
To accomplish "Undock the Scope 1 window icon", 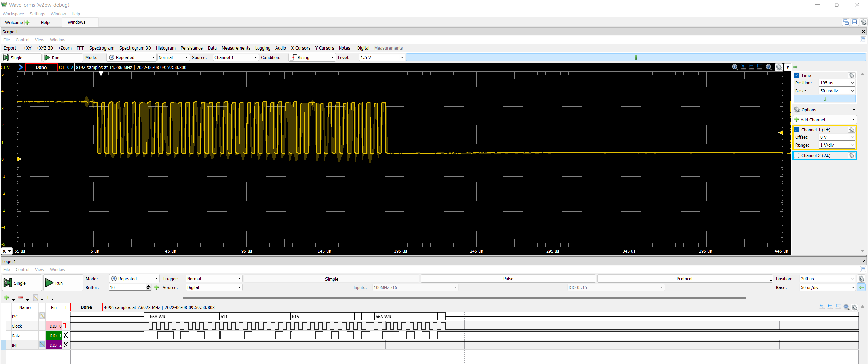I will [x=863, y=40].
